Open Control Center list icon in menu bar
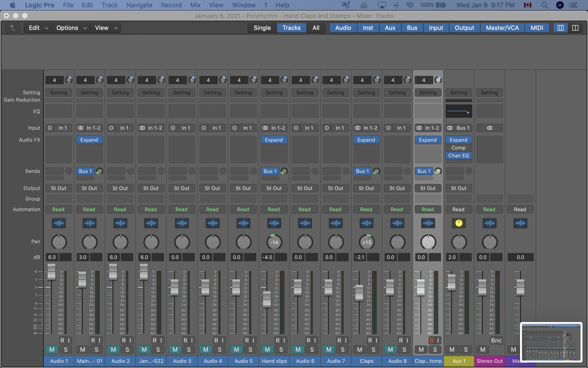 (x=574, y=5)
